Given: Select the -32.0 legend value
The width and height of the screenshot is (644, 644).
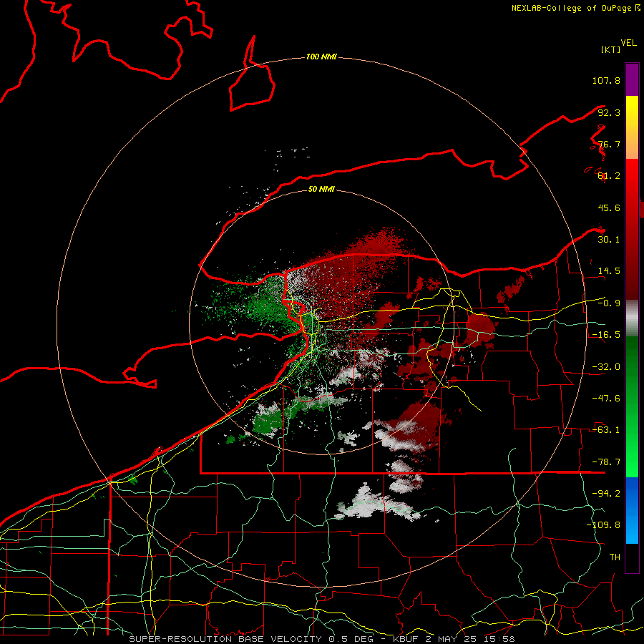Looking at the screenshot, I should (606, 367).
